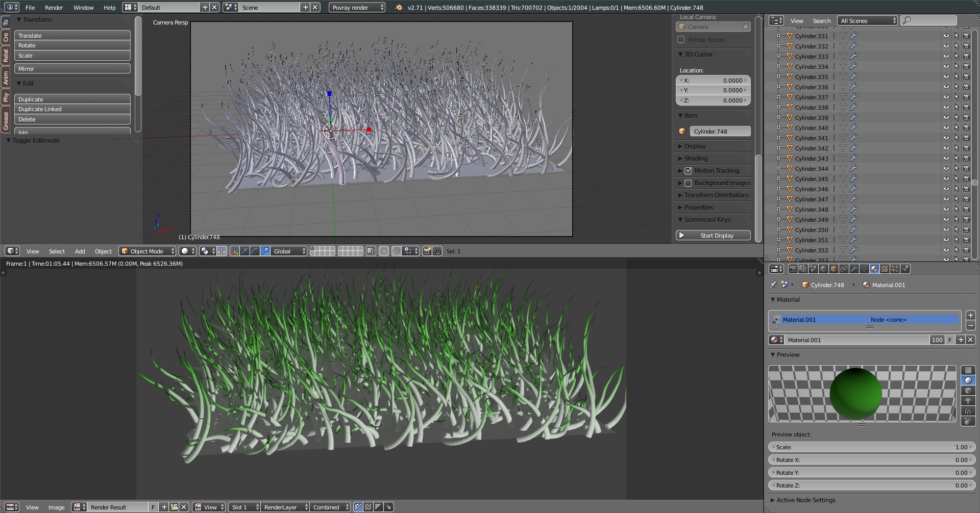Click the Duplicate Linked button
This screenshot has width=980, height=513.
72,109
